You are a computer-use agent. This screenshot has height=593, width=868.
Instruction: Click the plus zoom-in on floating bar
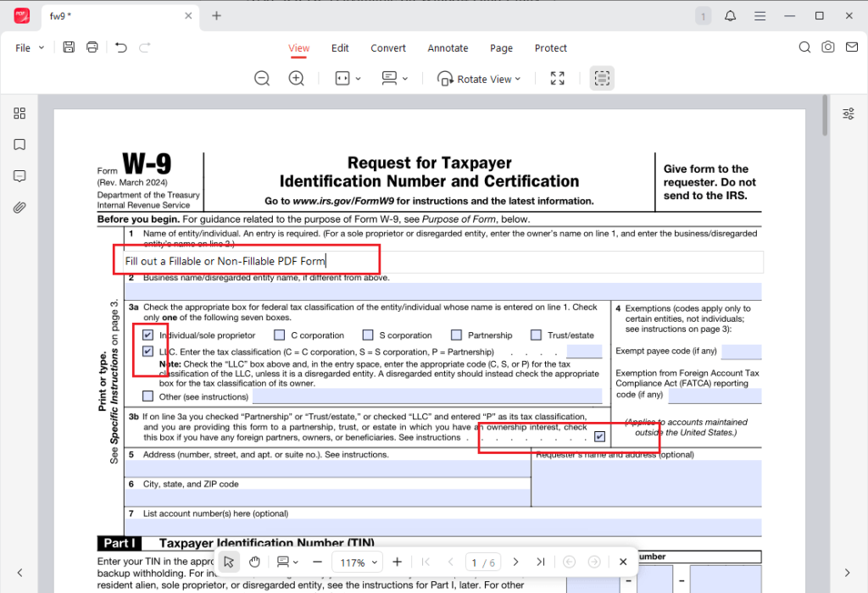pyautogui.click(x=397, y=562)
